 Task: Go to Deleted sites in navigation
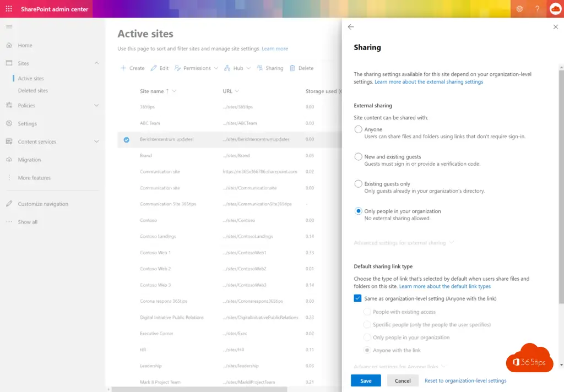[x=33, y=90]
